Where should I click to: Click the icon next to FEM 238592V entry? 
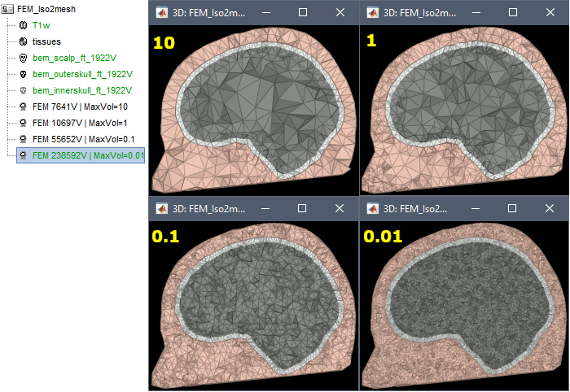tap(23, 155)
